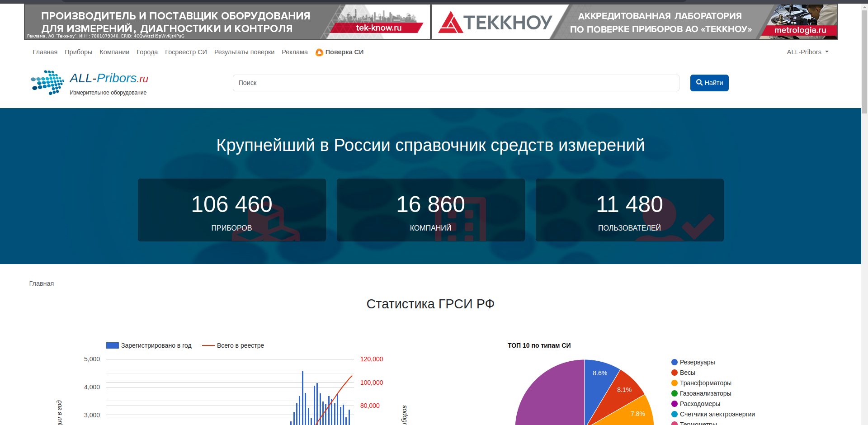This screenshot has width=868, height=425.
Task: Click the red Весы legend dot
Action: (675, 373)
